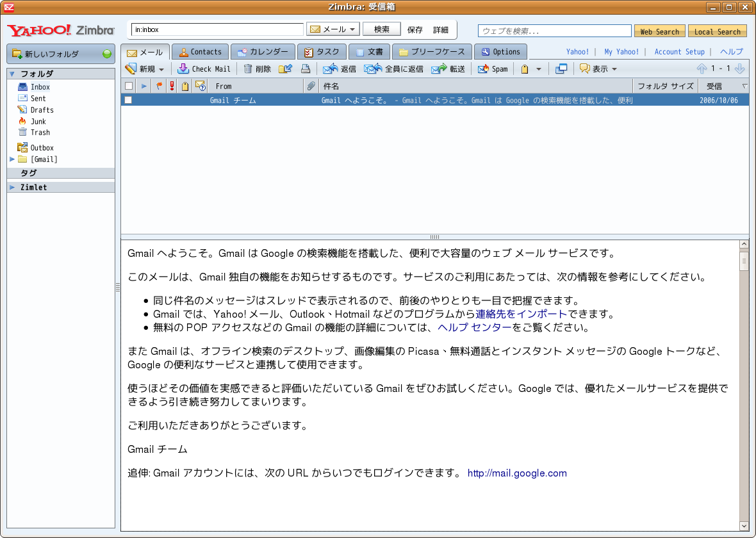Click the trash can Delete icon

pyautogui.click(x=248, y=69)
